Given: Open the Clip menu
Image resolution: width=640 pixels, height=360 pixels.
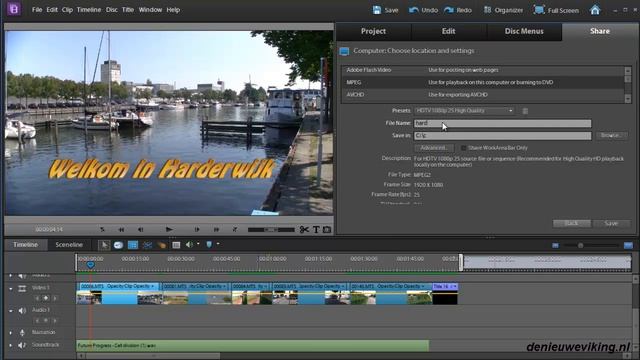Looking at the screenshot, I should [x=67, y=10].
